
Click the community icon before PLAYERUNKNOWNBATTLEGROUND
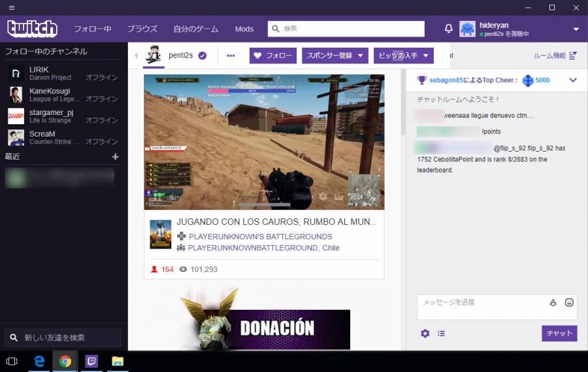pyautogui.click(x=181, y=248)
